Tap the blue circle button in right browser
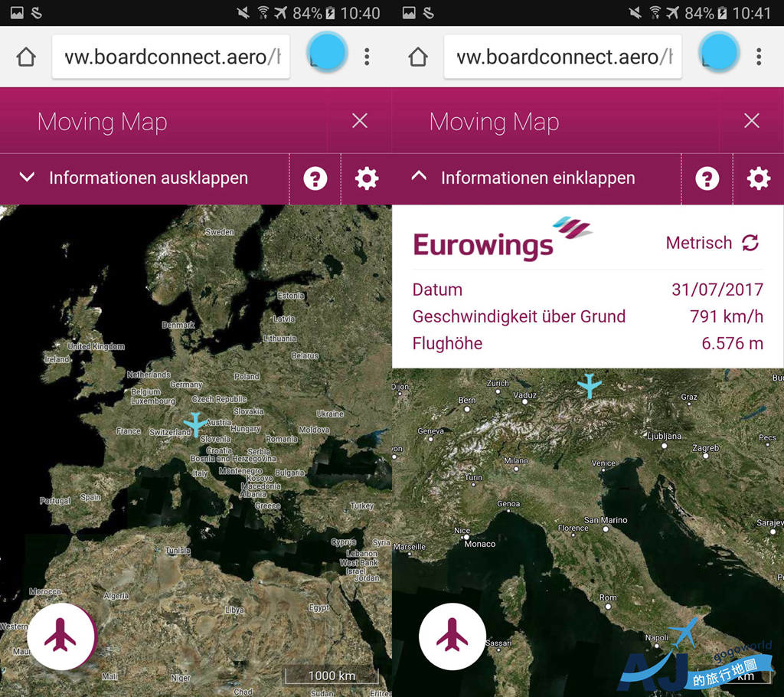784x697 pixels. 720,52
